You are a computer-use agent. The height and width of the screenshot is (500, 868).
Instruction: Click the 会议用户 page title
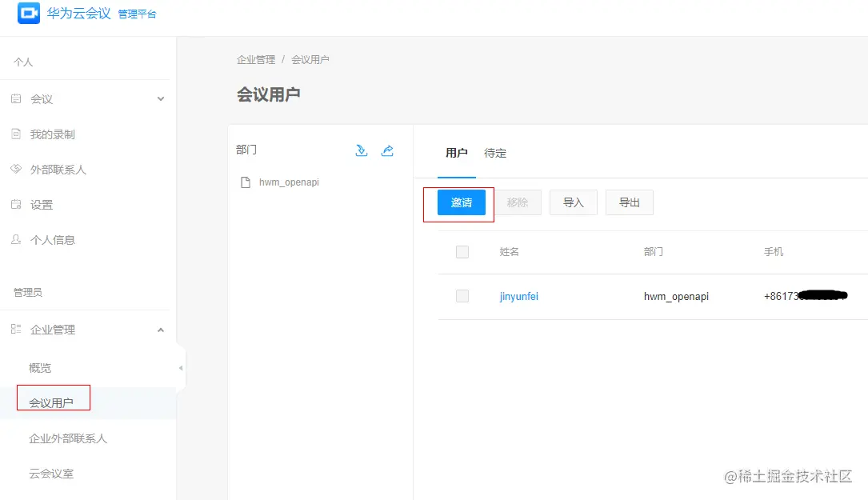pos(269,94)
